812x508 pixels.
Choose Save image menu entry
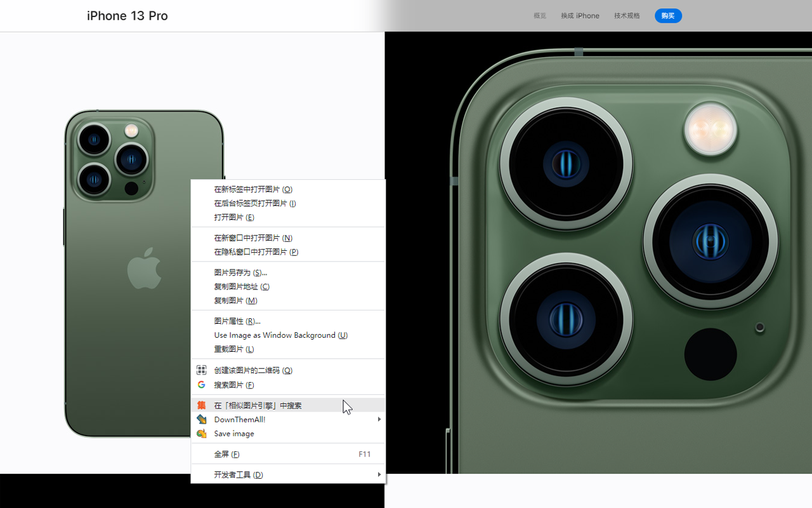288,434
